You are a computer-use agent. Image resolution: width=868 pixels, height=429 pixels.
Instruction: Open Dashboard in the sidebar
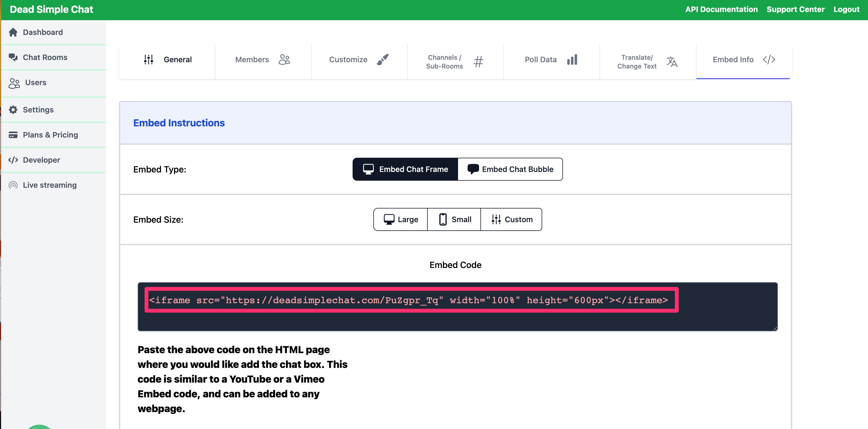(54, 32)
